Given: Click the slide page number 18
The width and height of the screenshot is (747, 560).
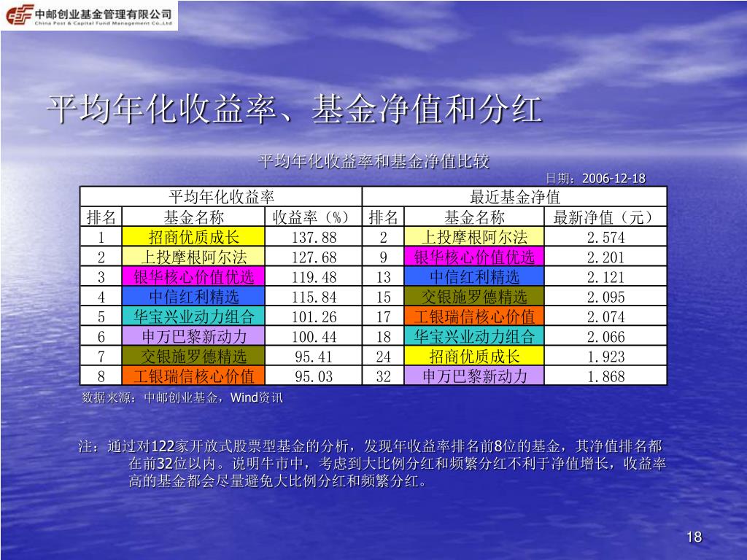Looking at the screenshot, I should (x=694, y=537).
